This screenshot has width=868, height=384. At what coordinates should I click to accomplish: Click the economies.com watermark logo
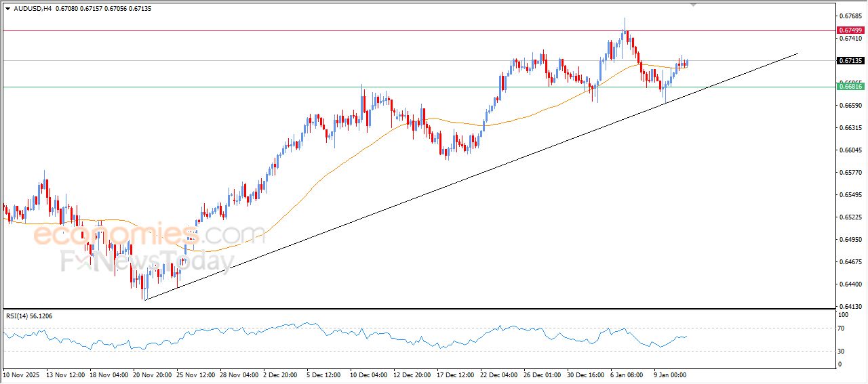click(x=149, y=235)
